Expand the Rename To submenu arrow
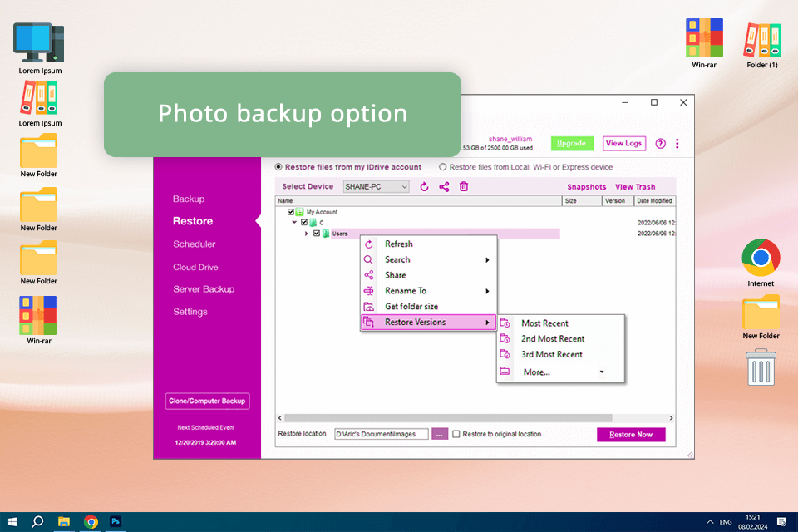 click(x=488, y=291)
